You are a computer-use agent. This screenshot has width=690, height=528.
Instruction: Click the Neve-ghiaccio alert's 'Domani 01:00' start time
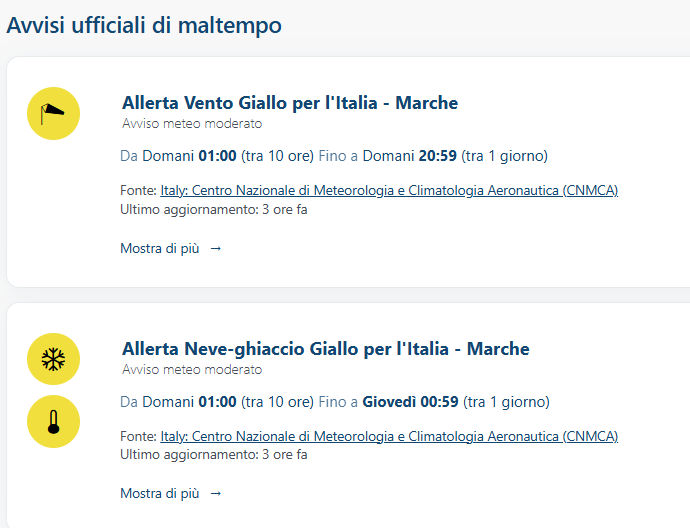pyautogui.click(x=190, y=402)
